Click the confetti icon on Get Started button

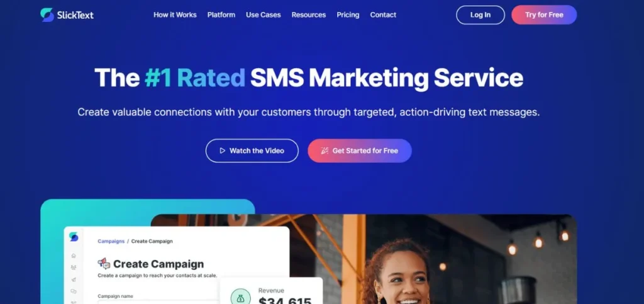tap(325, 151)
